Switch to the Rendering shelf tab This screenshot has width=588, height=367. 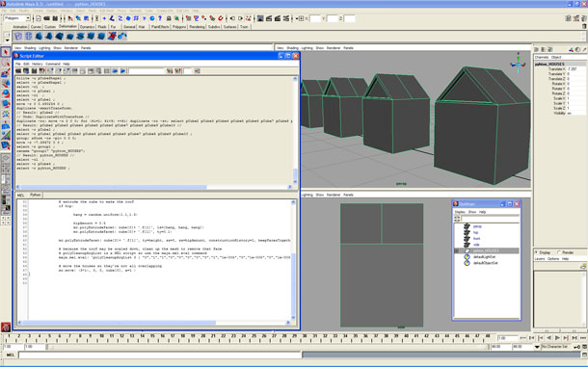[x=197, y=27]
